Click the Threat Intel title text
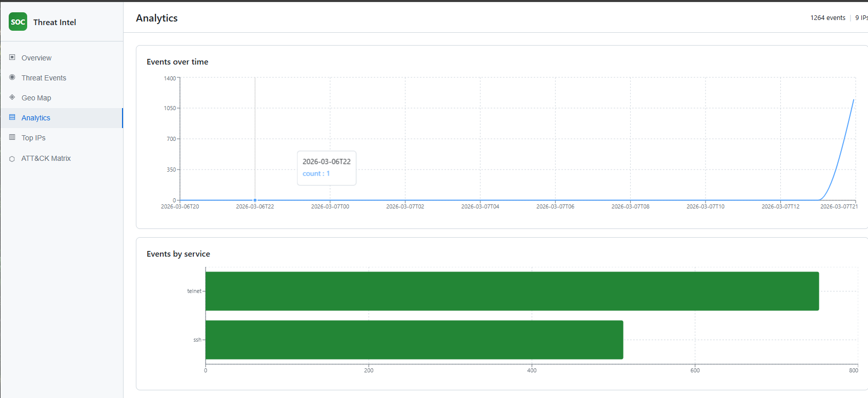 (54, 22)
